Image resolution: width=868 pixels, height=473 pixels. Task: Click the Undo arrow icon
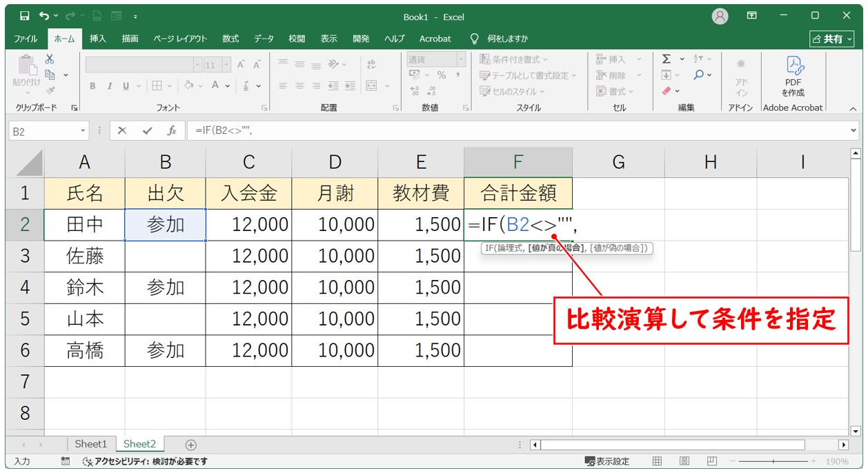click(x=44, y=16)
